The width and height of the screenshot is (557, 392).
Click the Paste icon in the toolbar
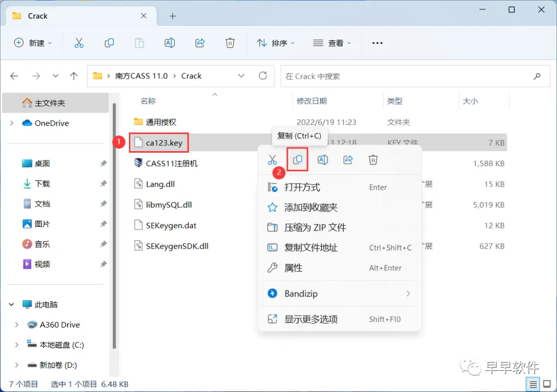(139, 43)
